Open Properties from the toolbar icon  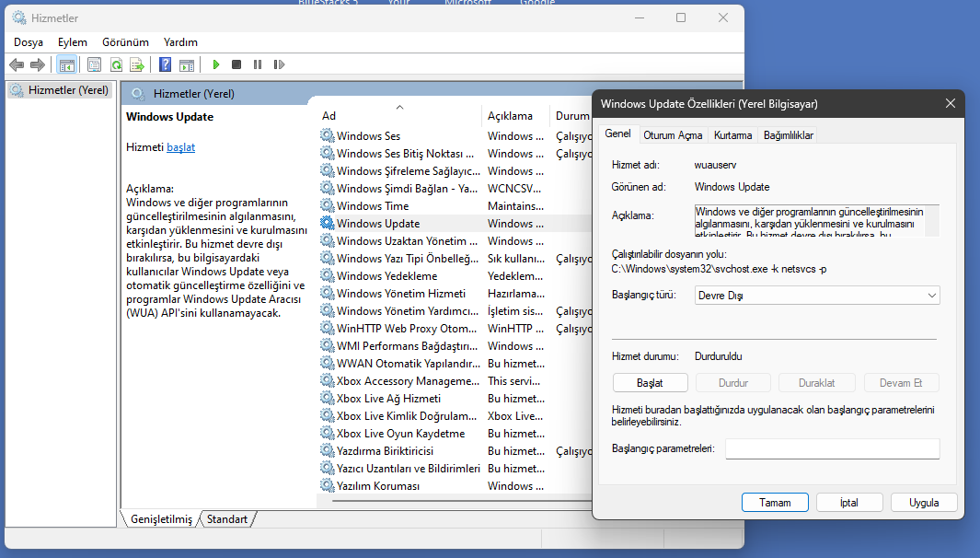point(95,64)
